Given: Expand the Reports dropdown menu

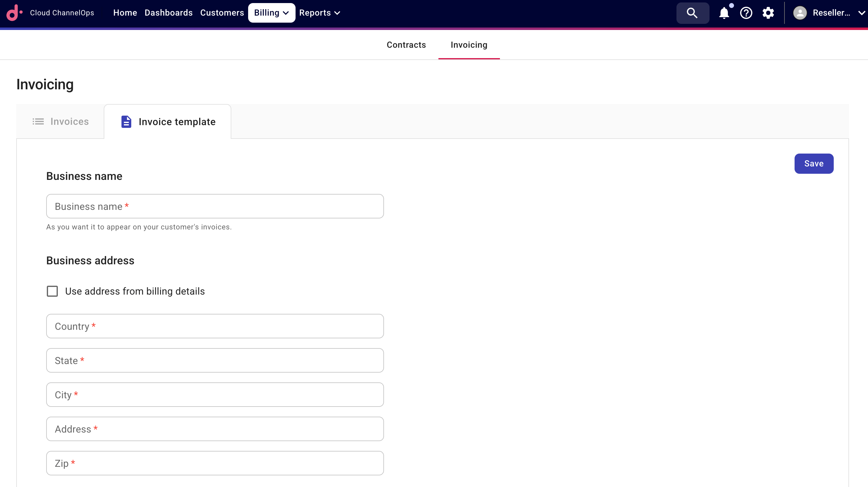Looking at the screenshot, I should [319, 13].
